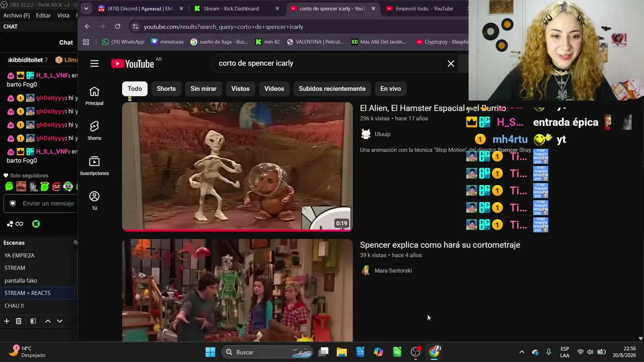Filter by 'Subidos recientemente' chip

click(332, 88)
